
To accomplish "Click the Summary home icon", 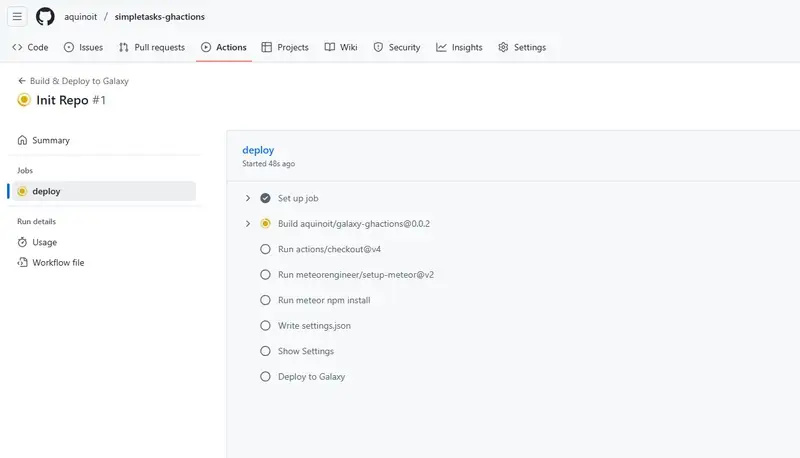I will [x=22, y=140].
